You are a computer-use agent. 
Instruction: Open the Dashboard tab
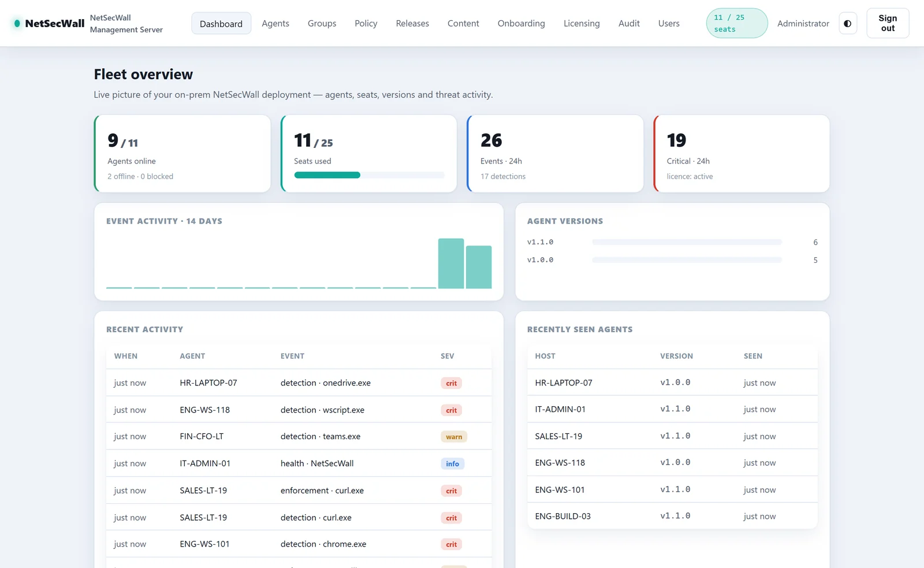[x=221, y=24]
